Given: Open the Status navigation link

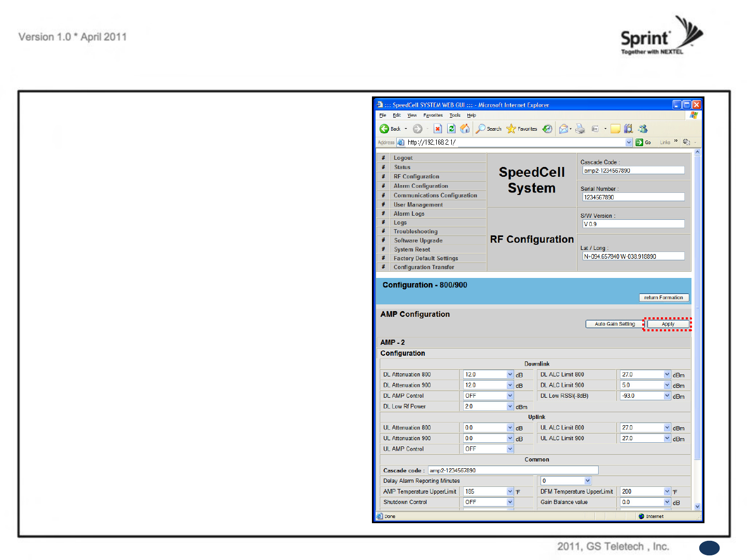Looking at the screenshot, I should point(402,167).
